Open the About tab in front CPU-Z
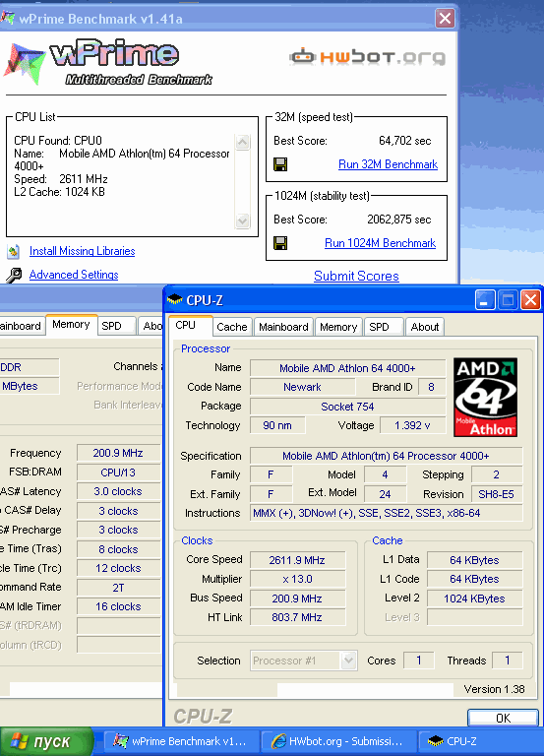This screenshot has height=756, width=544. 425,327
